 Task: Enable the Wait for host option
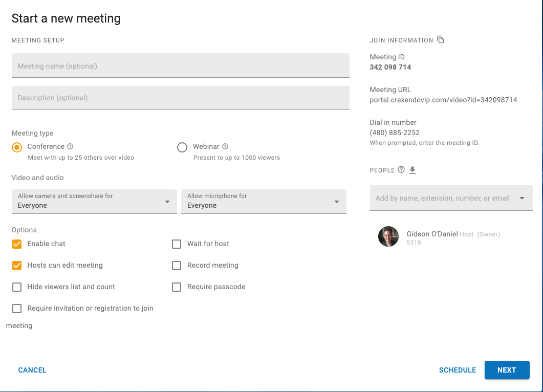coord(177,244)
